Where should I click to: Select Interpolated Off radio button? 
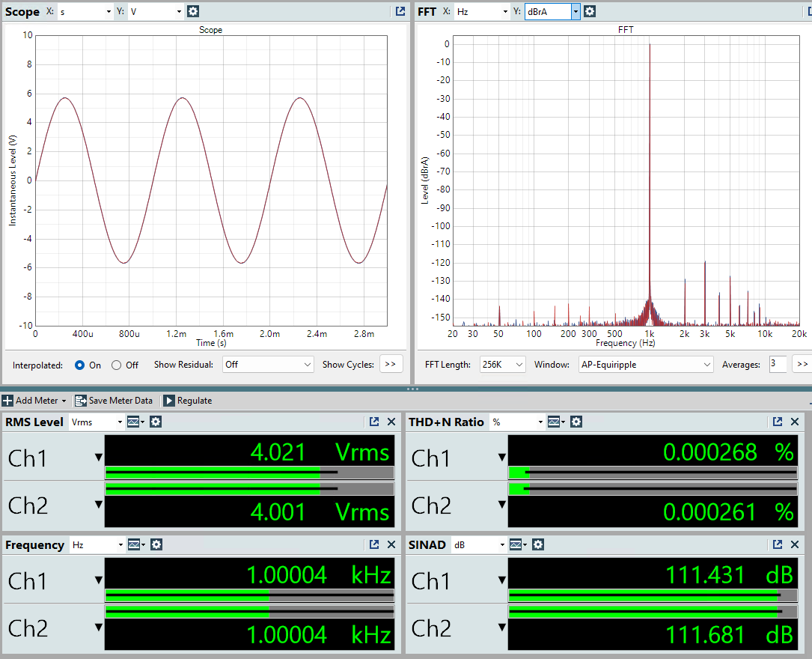(117, 365)
